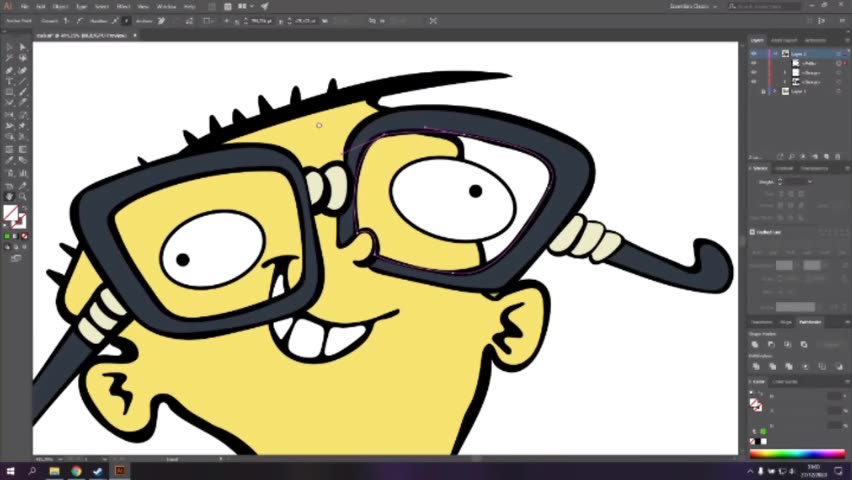Toggle the lock on Layer 1
The image size is (852, 480).
pyautogui.click(x=763, y=91)
